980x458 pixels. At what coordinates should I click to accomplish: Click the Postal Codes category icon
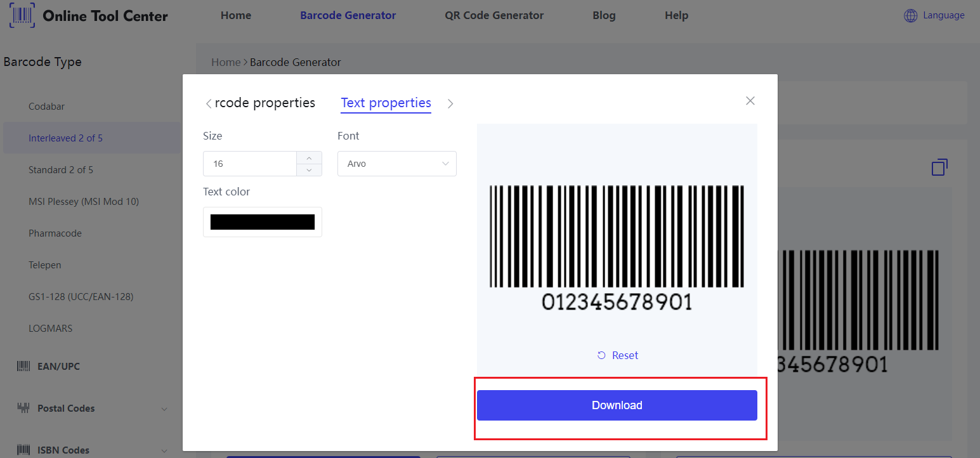point(23,409)
